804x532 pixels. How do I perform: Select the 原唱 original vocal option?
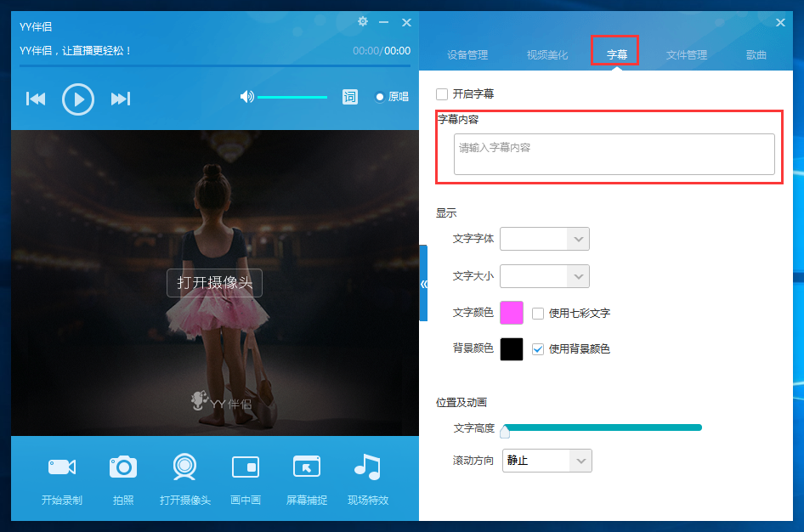point(392,97)
